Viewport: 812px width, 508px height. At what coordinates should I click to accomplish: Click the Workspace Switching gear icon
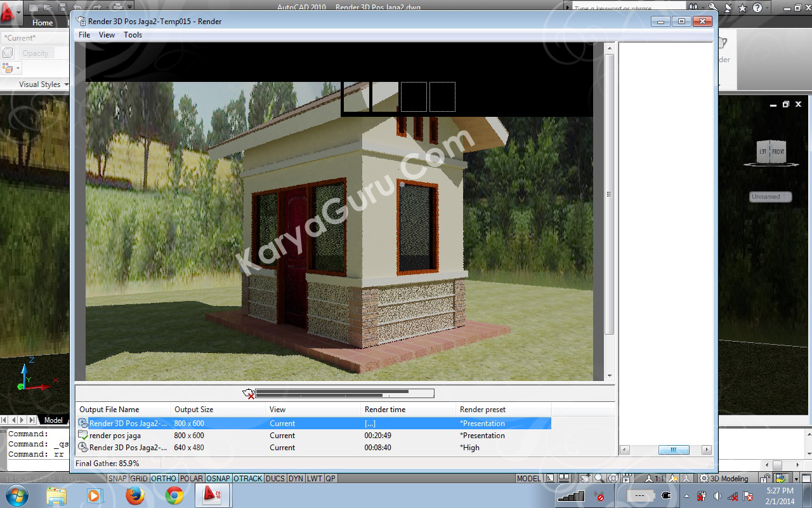[x=704, y=479]
